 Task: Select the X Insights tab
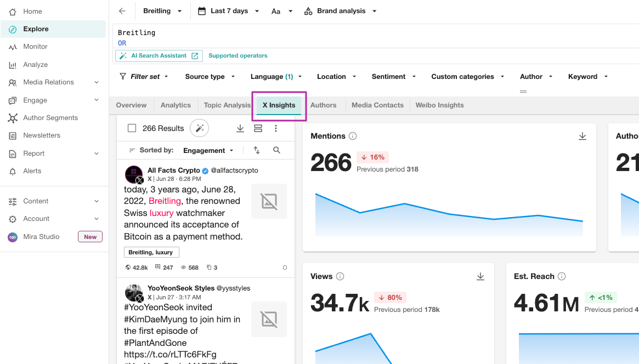pos(279,105)
